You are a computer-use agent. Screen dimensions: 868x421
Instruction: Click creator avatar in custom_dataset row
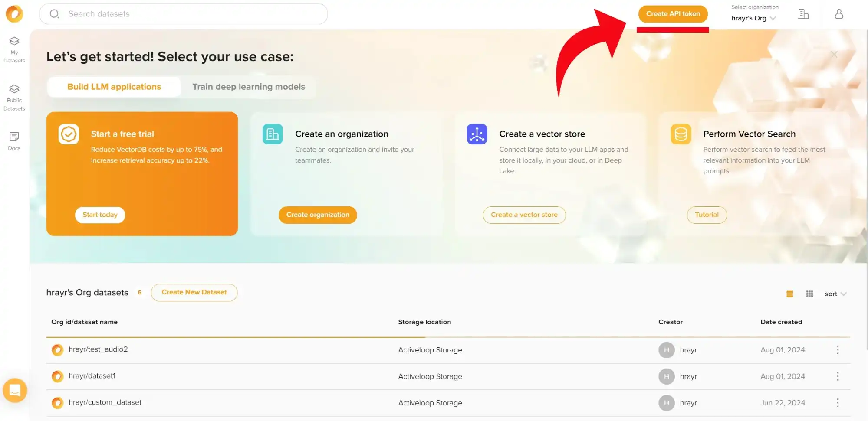coord(667,403)
